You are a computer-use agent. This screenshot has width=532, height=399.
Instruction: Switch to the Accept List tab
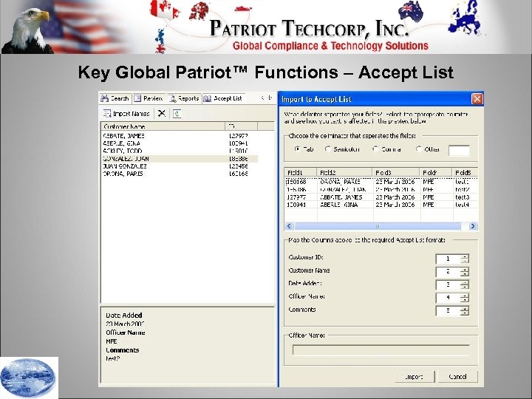tap(223, 98)
